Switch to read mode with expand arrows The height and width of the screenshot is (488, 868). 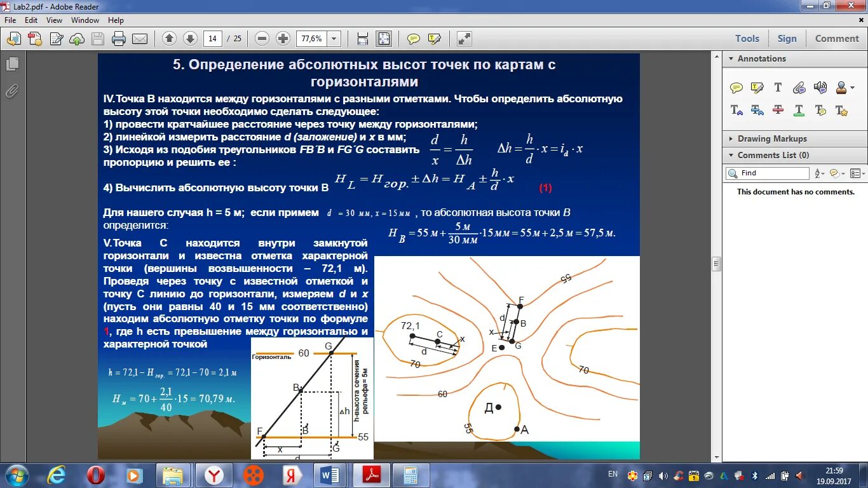tap(465, 39)
